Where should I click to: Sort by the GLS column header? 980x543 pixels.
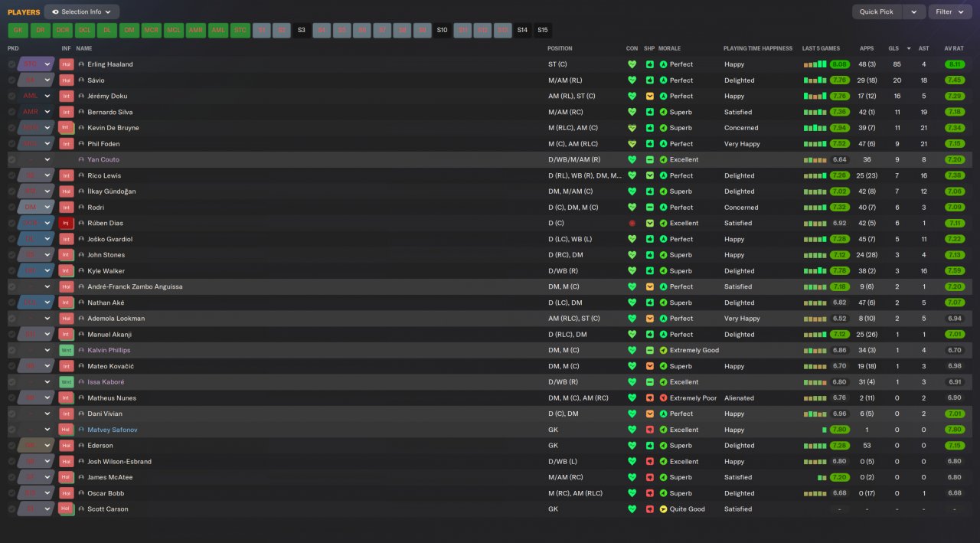[x=893, y=48]
